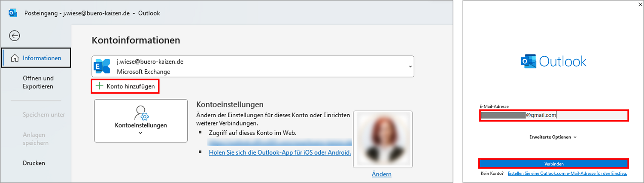The image size is (644, 183).
Task: Click the blurred web access link
Action: tap(280, 142)
